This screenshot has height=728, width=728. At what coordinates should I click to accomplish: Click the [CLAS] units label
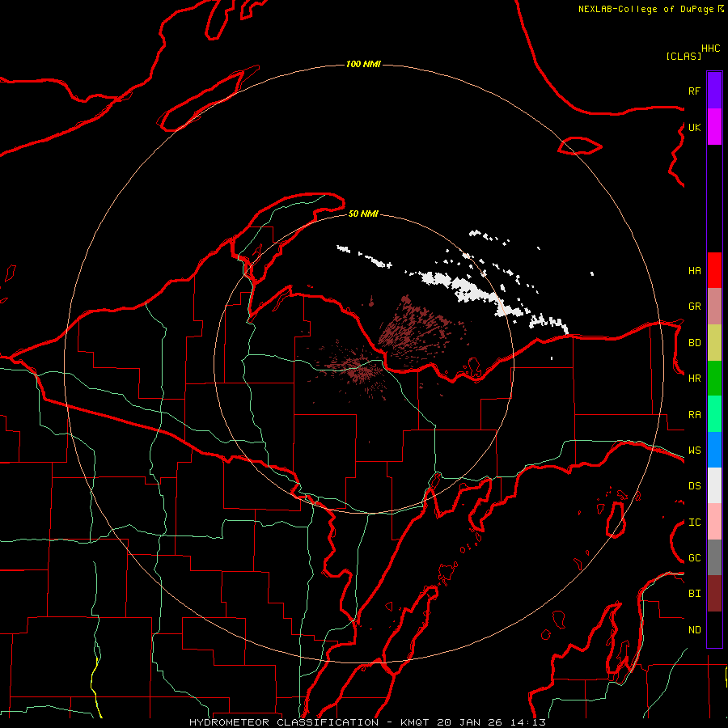click(x=684, y=56)
